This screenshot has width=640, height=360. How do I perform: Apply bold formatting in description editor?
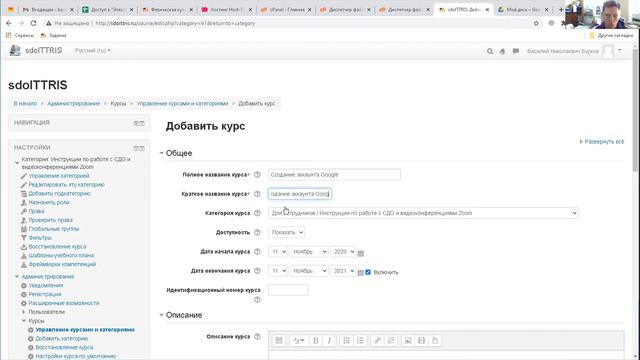(316, 340)
